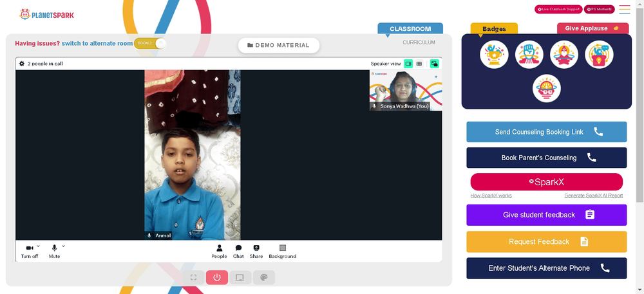
Task: Click Anmol's microphone status icon
Action: coord(149,235)
